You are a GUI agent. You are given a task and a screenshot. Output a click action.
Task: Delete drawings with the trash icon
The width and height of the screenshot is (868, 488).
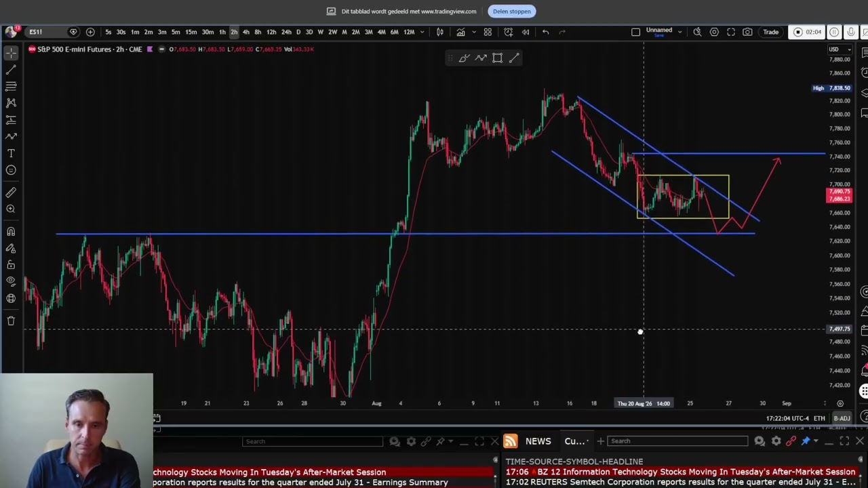coord(11,321)
